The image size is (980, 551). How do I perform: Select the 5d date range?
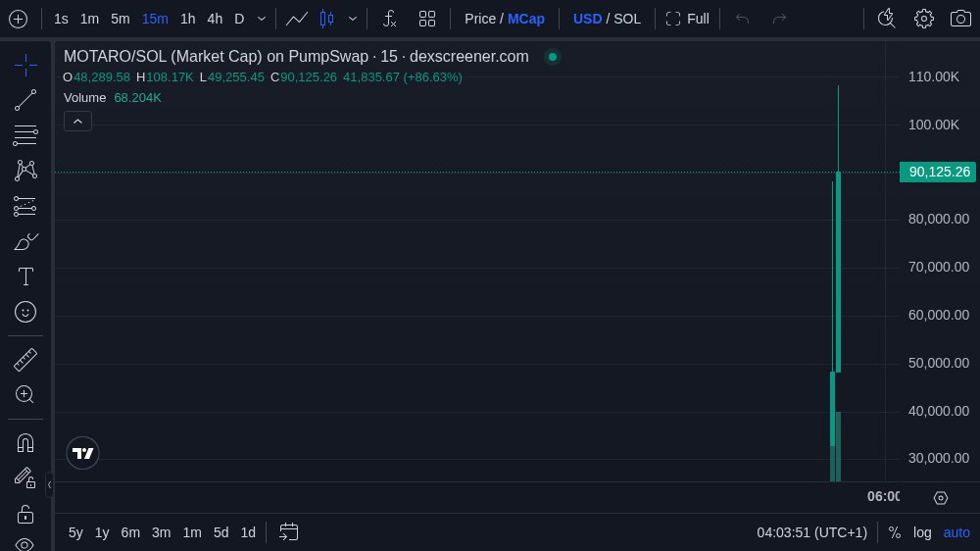(x=220, y=532)
